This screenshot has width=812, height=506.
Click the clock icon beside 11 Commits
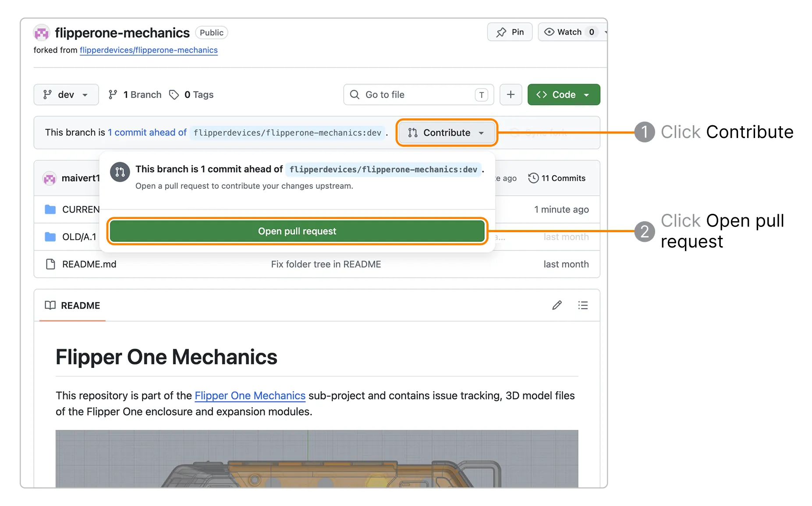pos(533,178)
